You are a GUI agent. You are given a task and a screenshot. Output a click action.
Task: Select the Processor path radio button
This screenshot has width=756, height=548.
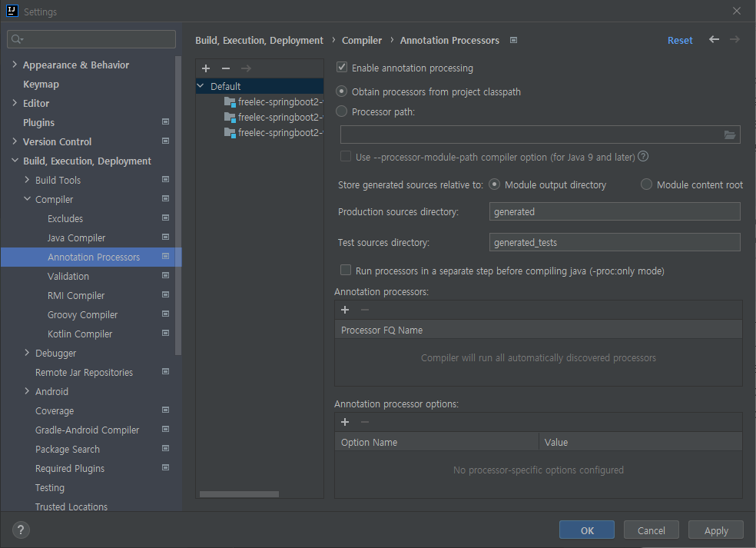click(341, 111)
